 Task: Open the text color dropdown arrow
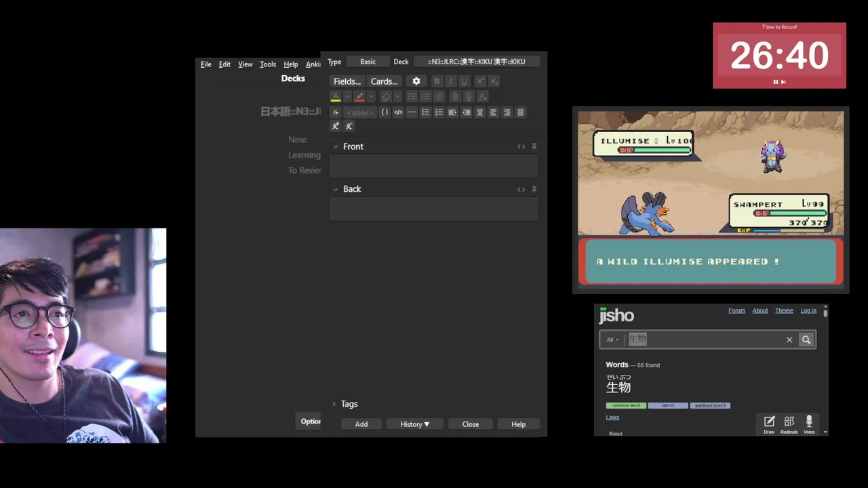347,97
